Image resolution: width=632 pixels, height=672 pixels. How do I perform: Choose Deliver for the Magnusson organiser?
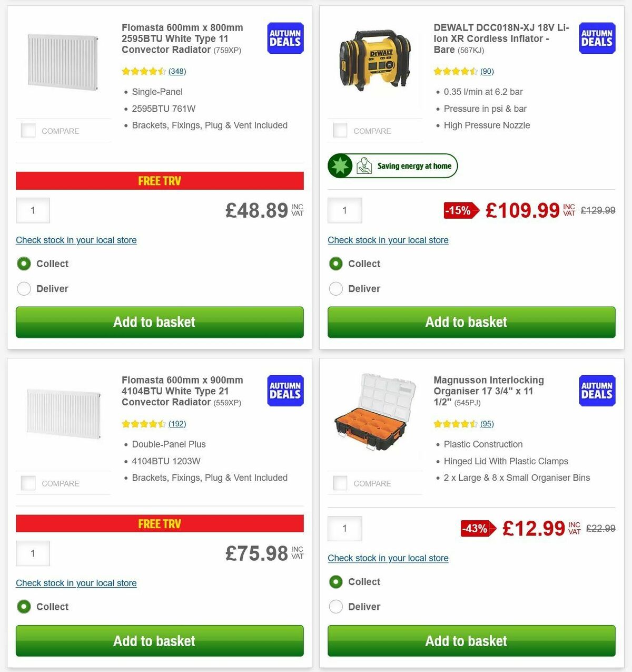point(336,607)
